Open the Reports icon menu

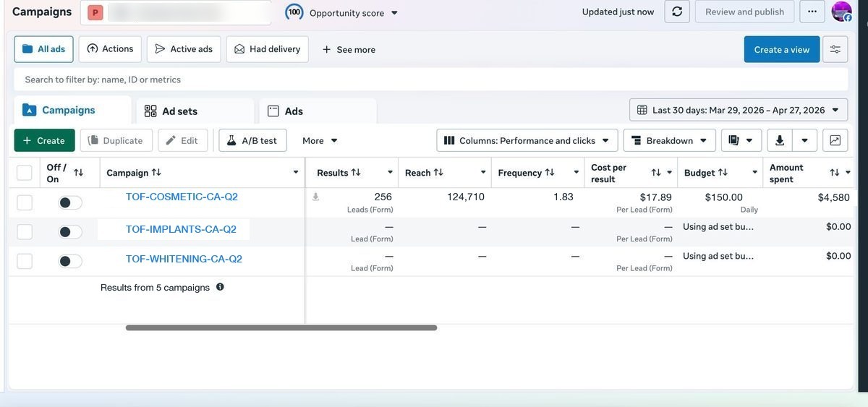tap(741, 140)
